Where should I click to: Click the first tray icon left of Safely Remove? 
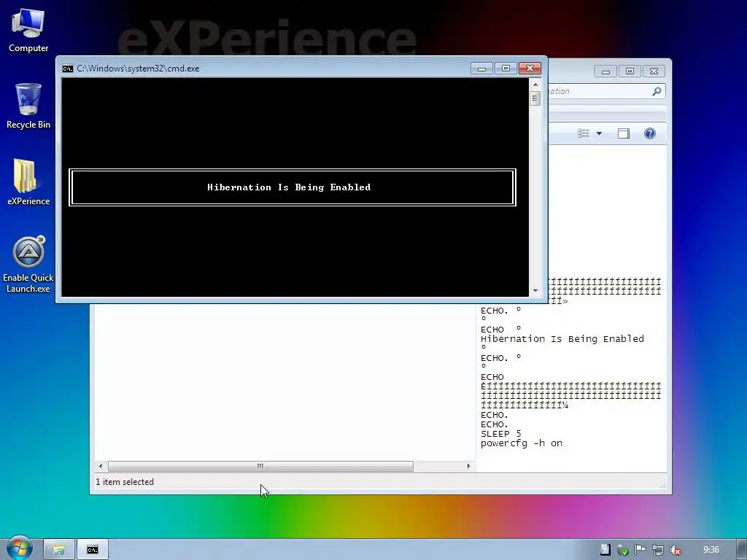[605, 550]
